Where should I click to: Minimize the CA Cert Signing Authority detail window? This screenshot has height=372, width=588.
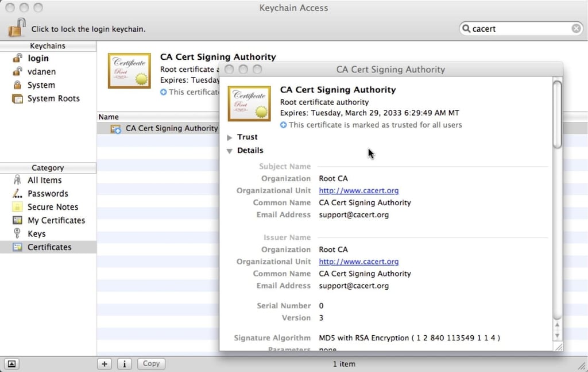[243, 70]
